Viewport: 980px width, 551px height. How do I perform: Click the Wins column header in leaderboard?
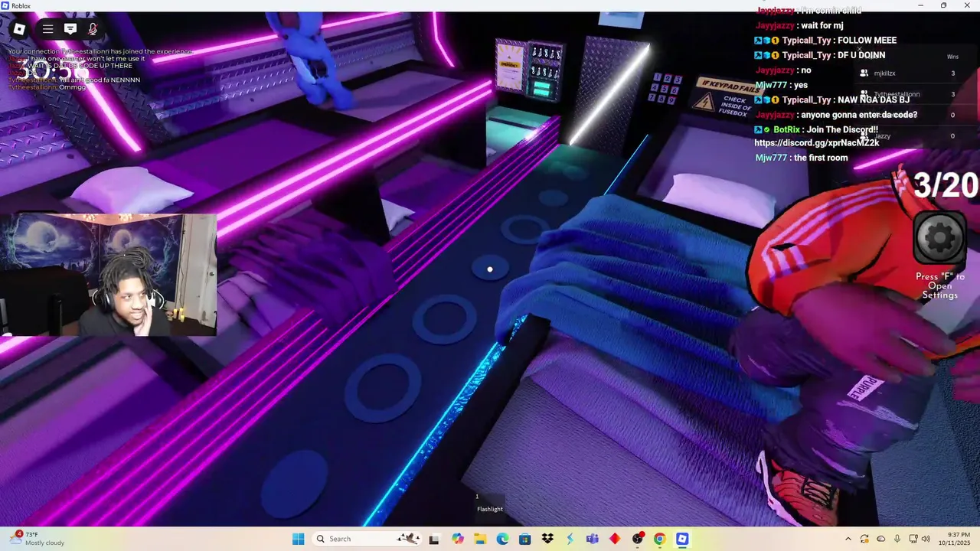[952, 57]
